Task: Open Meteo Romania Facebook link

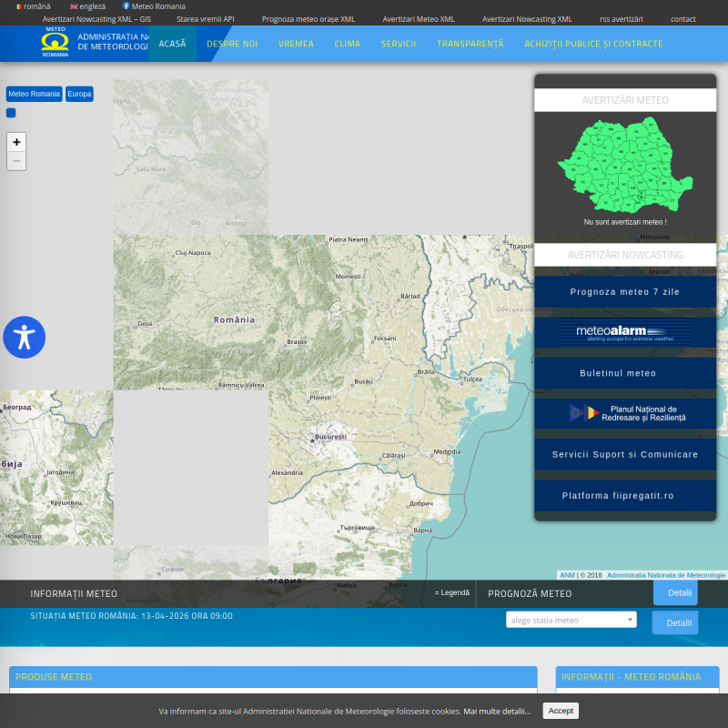Action: coord(155,6)
